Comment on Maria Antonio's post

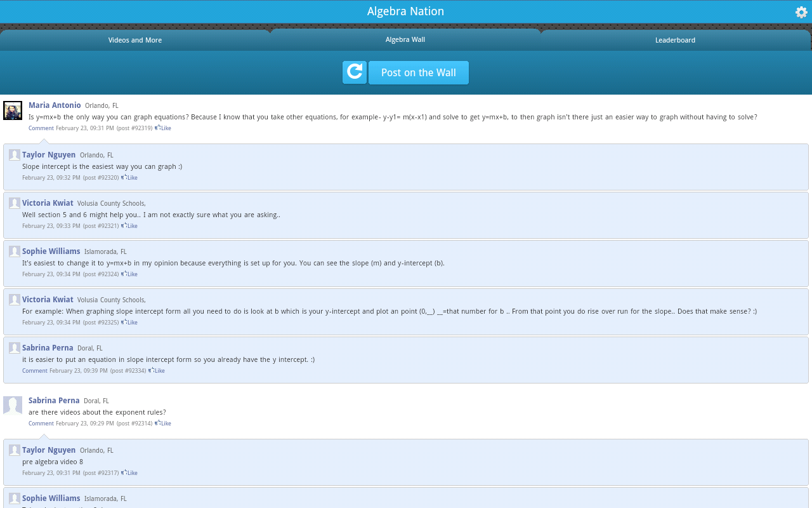[41, 128]
